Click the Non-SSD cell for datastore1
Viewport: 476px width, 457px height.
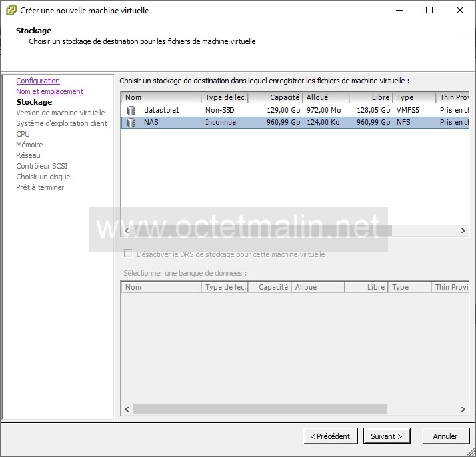(220, 110)
